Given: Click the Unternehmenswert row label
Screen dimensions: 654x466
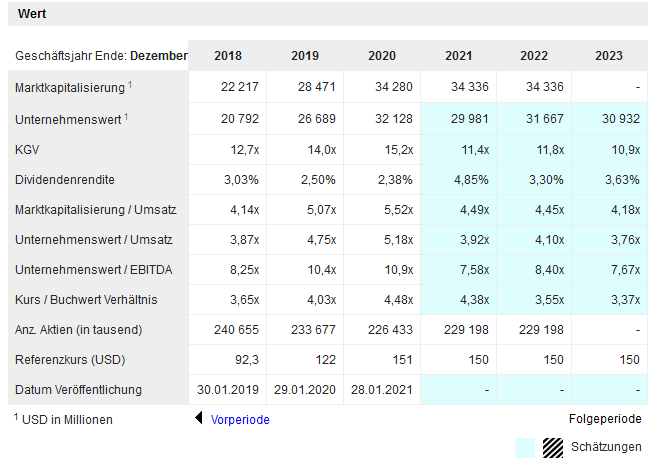Looking at the screenshot, I should click(68, 119).
